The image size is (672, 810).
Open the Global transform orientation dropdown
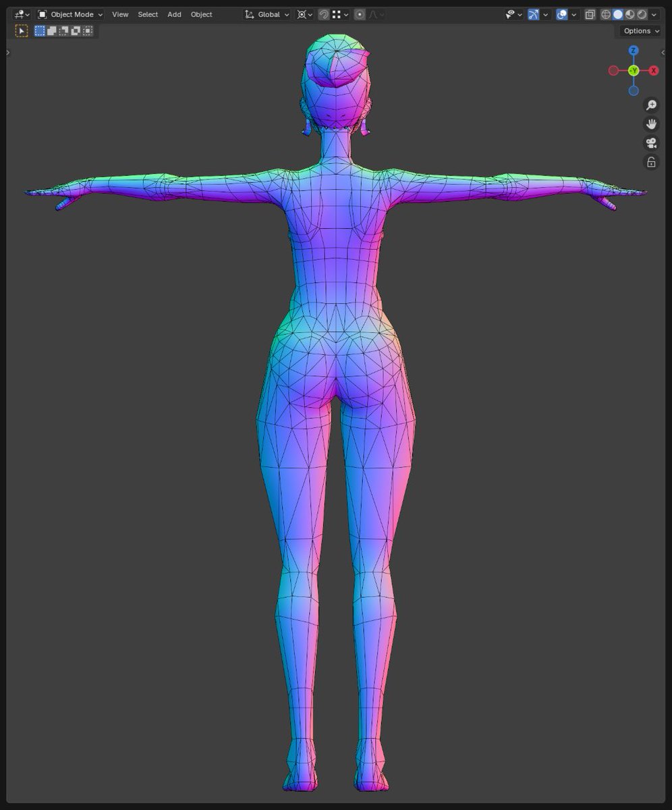coord(267,14)
